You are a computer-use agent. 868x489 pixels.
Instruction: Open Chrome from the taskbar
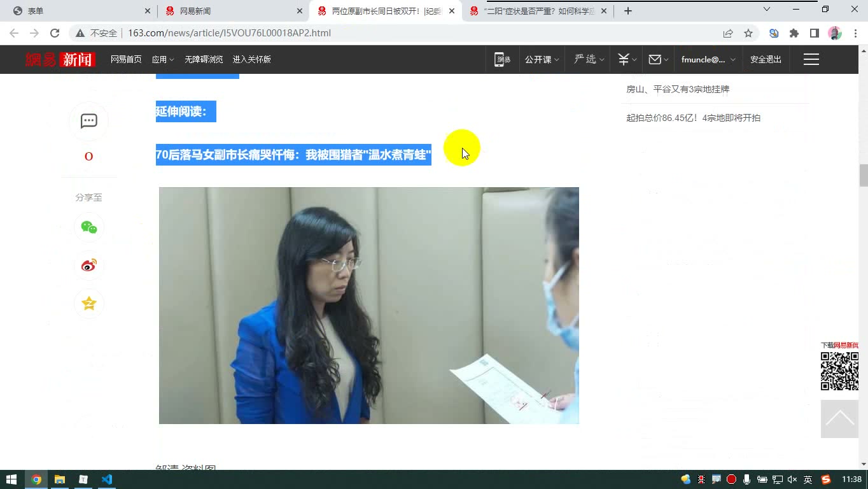(36, 479)
